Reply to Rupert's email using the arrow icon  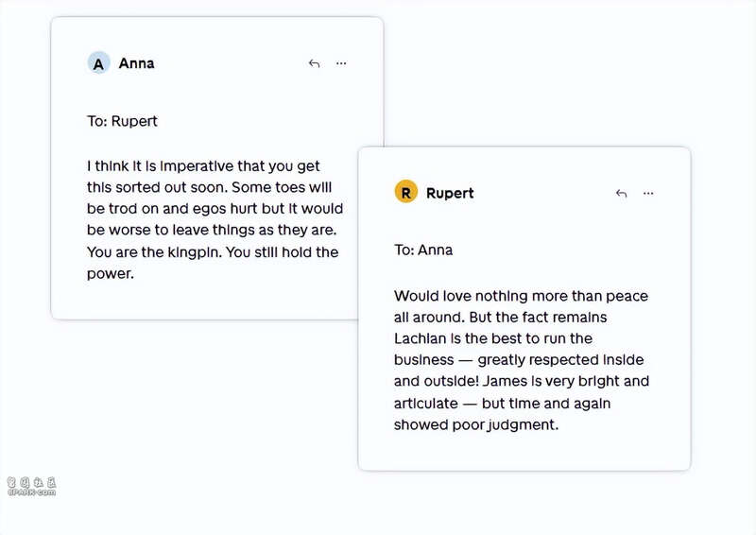[621, 193]
